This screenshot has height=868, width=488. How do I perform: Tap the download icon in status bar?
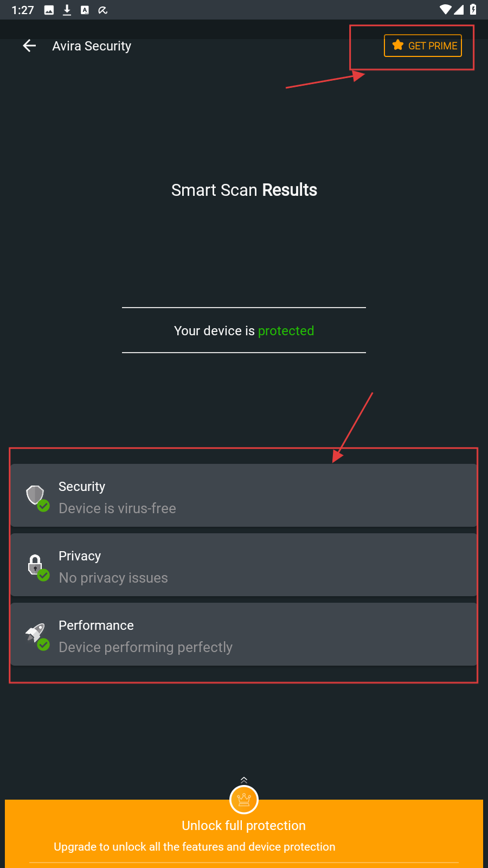pyautogui.click(x=67, y=10)
